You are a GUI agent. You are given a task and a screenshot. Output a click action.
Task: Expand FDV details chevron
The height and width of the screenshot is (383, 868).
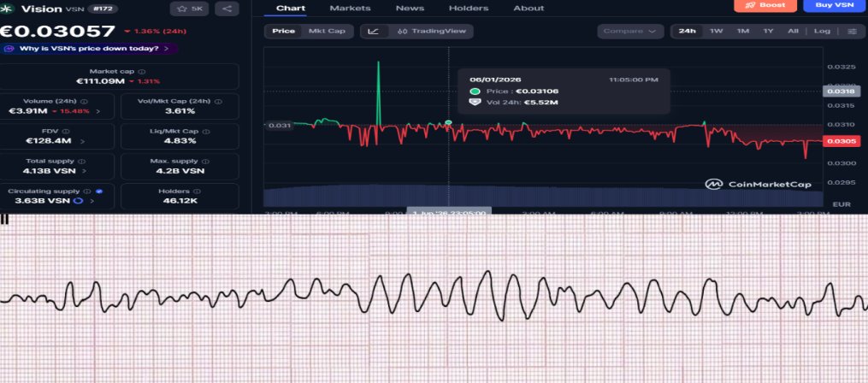point(82,141)
